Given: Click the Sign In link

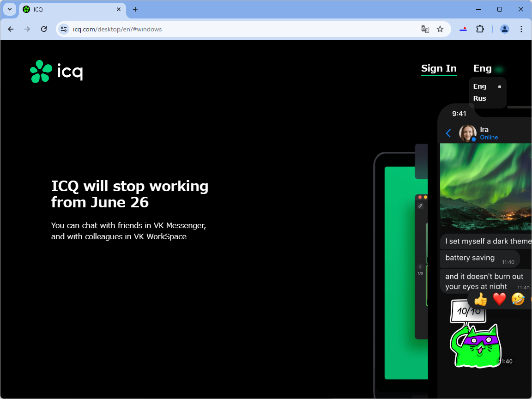Looking at the screenshot, I should (439, 68).
